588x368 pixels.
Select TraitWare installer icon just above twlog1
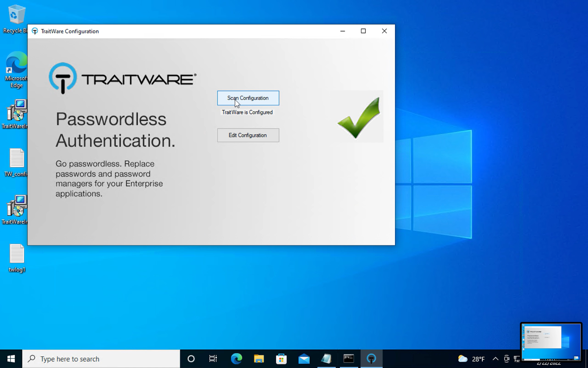tap(15, 210)
